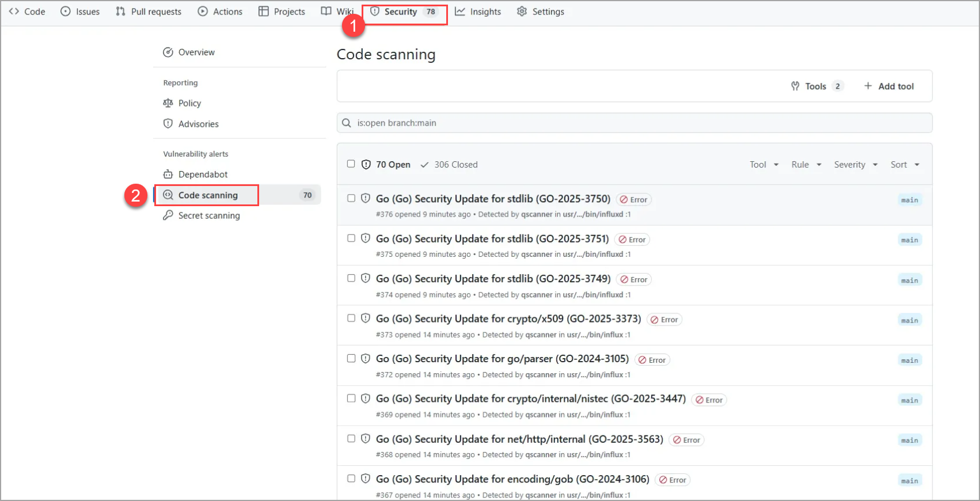This screenshot has height=501, width=980.
Task: Open the Actions tab
Action: click(220, 12)
